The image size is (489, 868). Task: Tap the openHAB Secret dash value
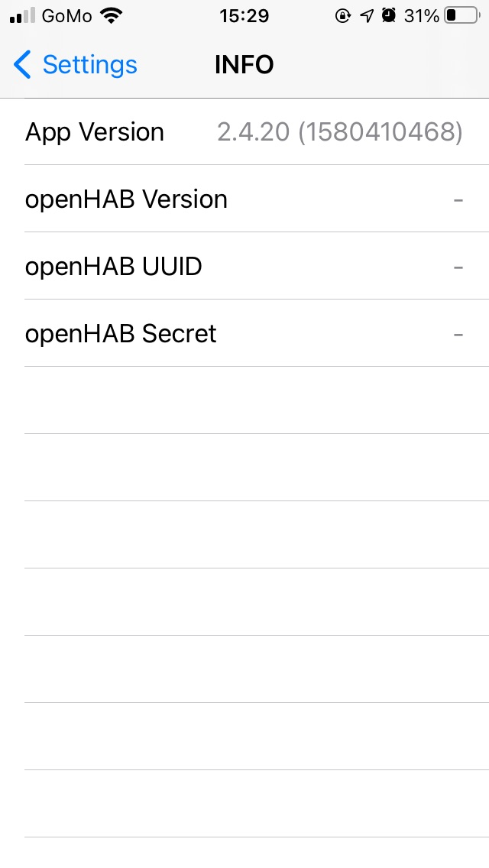coord(458,335)
